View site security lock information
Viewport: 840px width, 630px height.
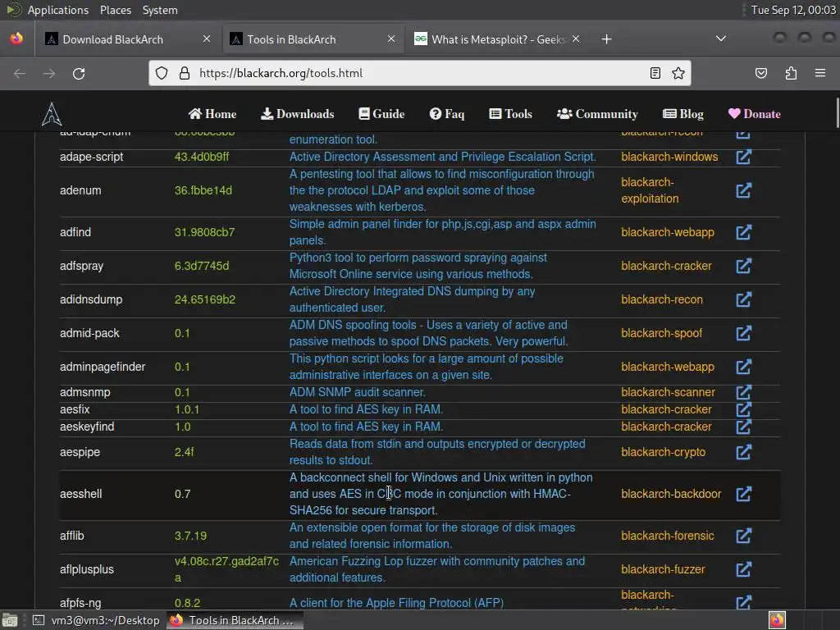[x=185, y=73]
